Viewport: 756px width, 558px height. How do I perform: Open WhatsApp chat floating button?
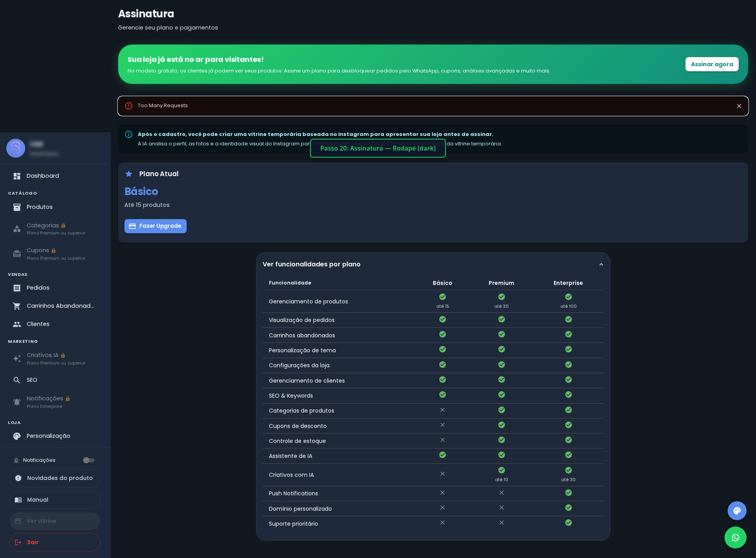736,538
